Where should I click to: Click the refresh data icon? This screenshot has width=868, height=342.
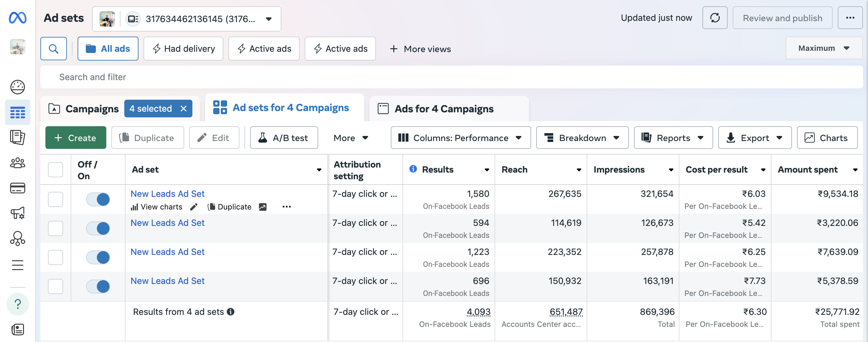coord(714,18)
